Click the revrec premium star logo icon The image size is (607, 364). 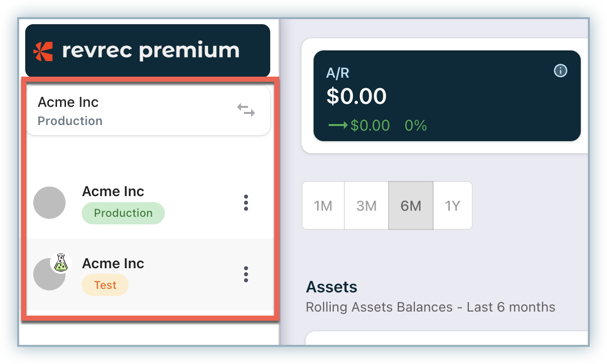[x=43, y=51]
